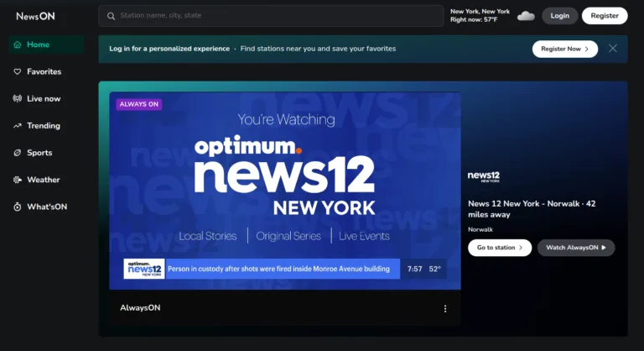Viewport: 644px width, 351px height.
Task: Click the Sports ball icon
Action: pyautogui.click(x=18, y=153)
